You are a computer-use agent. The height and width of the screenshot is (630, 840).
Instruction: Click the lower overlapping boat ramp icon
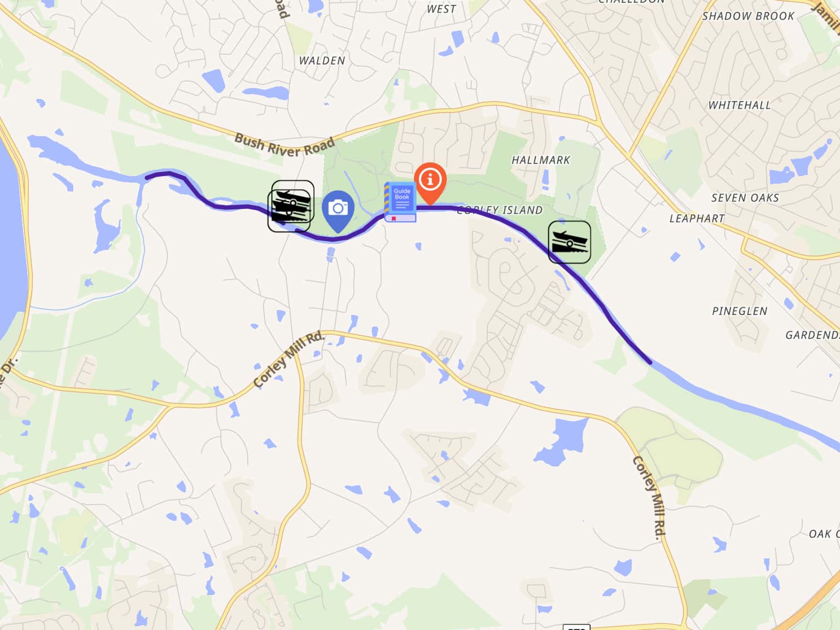[x=288, y=211]
